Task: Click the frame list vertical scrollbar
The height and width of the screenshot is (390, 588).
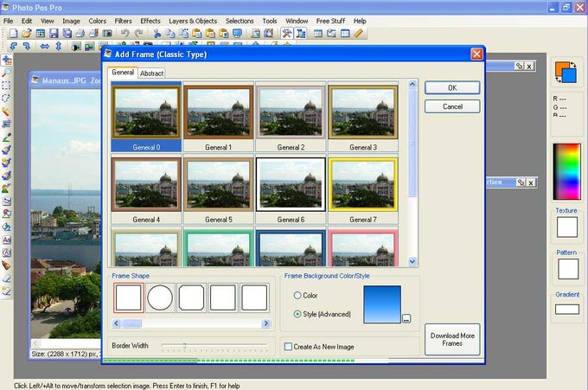Action: tap(412, 172)
